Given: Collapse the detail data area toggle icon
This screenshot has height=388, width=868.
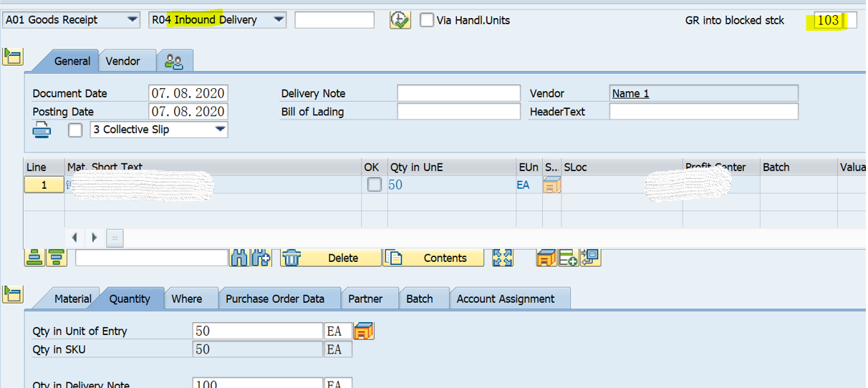Looking at the screenshot, I should point(13,294).
